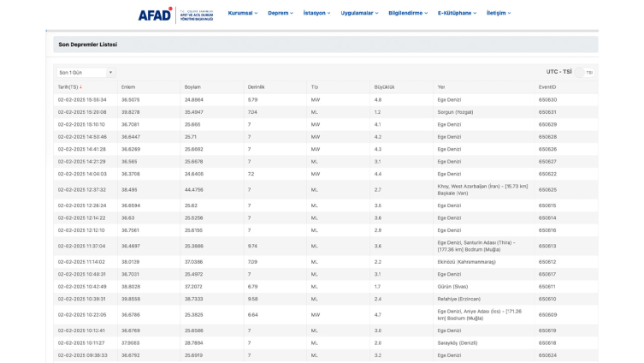The width and height of the screenshot is (644, 363).
Task: Toggle the UTC - TSİ time switch
Action: tap(583, 73)
